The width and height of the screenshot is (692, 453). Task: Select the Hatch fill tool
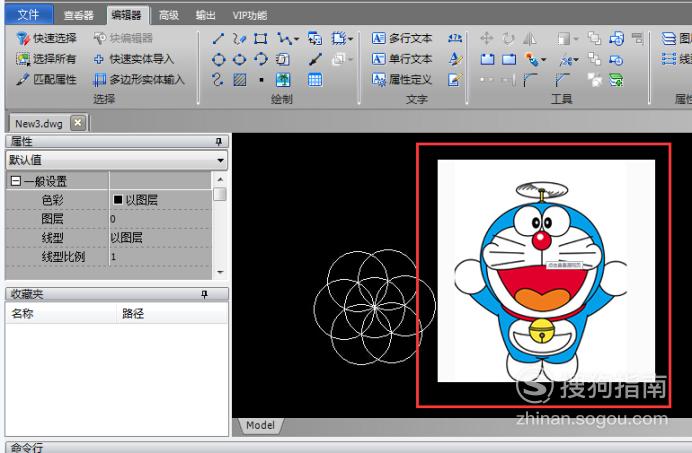(240, 80)
